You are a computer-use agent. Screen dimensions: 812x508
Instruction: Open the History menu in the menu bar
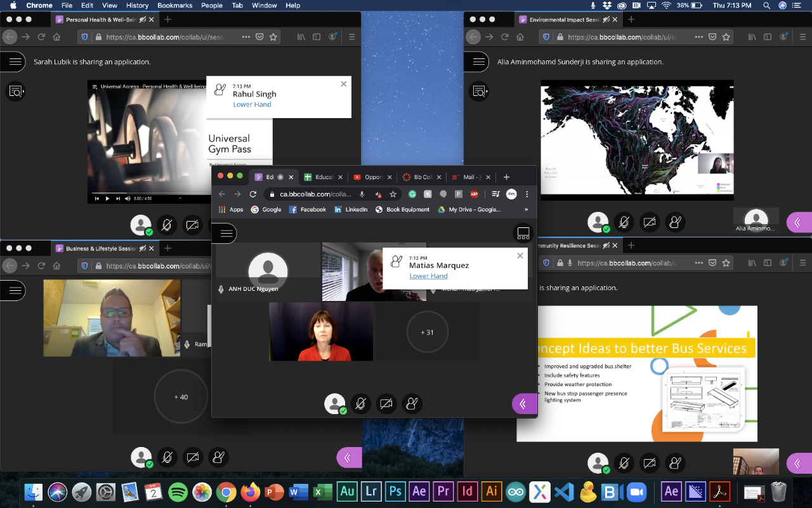point(137,5)
